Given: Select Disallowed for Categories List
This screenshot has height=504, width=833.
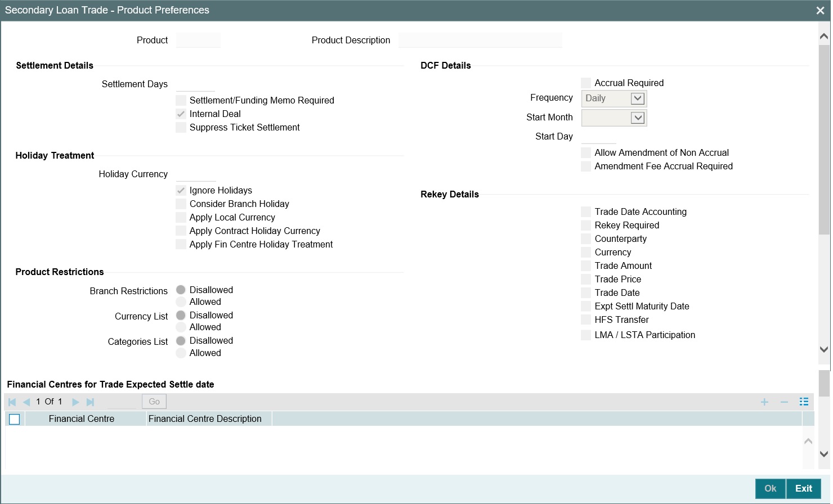Looking at the screenshot, I should [181, 341].
